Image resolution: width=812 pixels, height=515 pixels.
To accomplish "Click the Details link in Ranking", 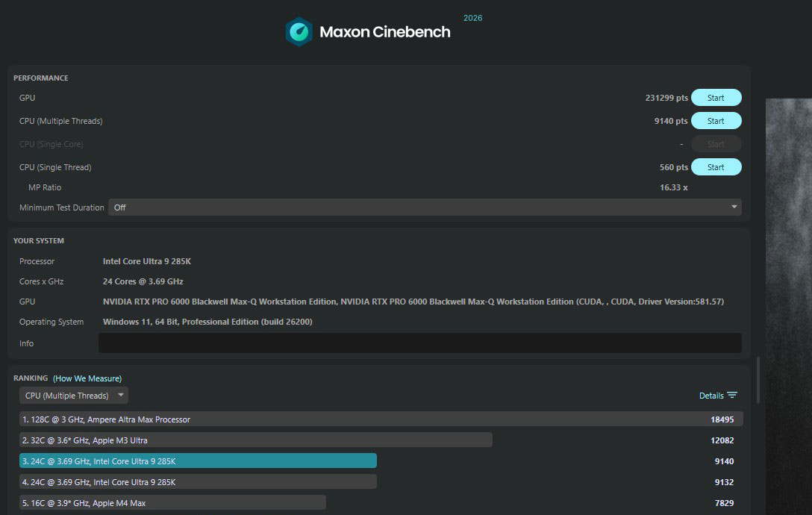I will 711,396.
